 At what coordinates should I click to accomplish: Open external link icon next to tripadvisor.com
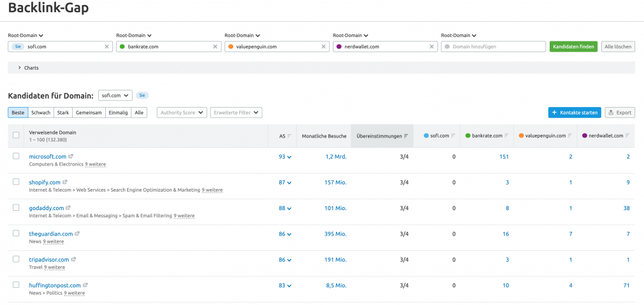click(73, 260)
